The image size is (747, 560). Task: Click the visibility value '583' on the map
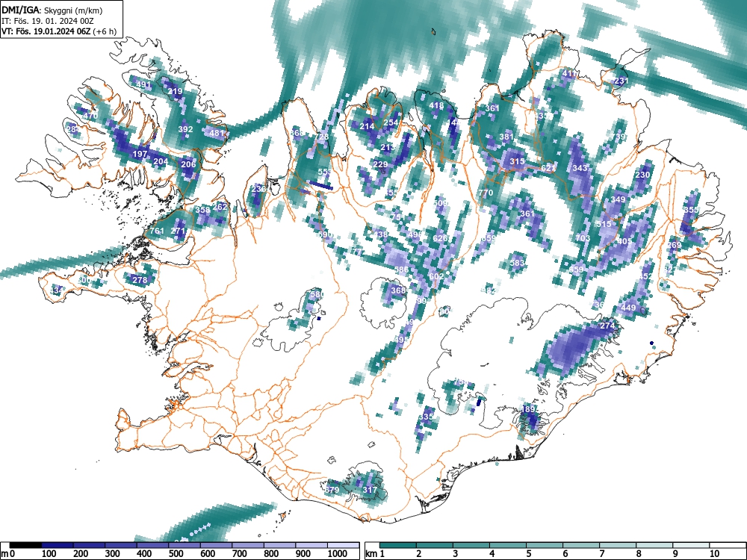(517, 263)
